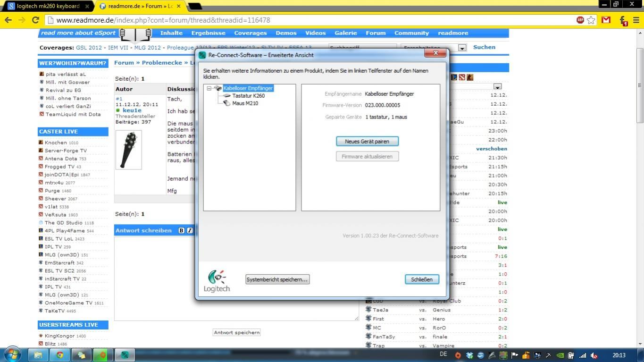Click keu1e's avatar thumbnail
This screenshot has width=644, height=362.
(128, 150)
